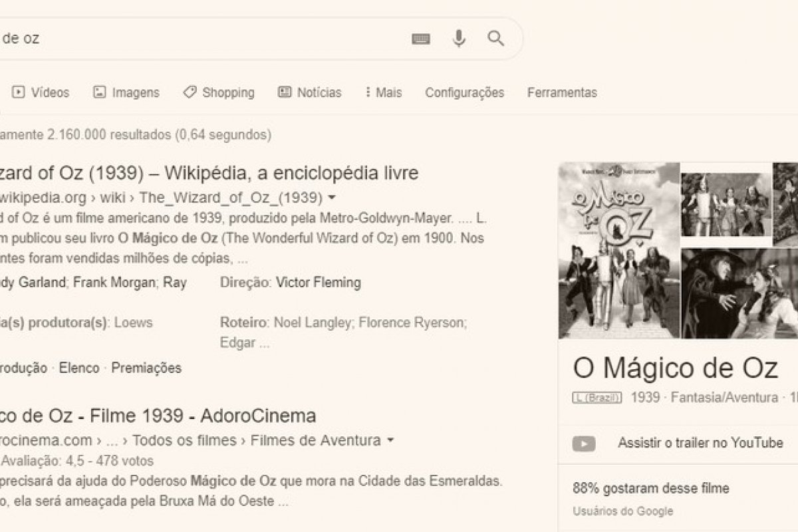Click the play icon beside the Vídeos tab
The height and width of the screenshot is (532, 798).
pos(17,92)
